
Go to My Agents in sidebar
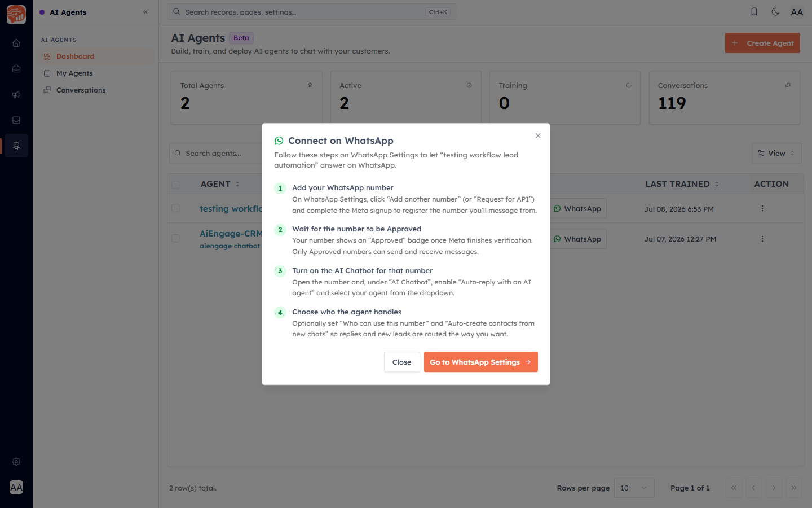pos(74,73)
